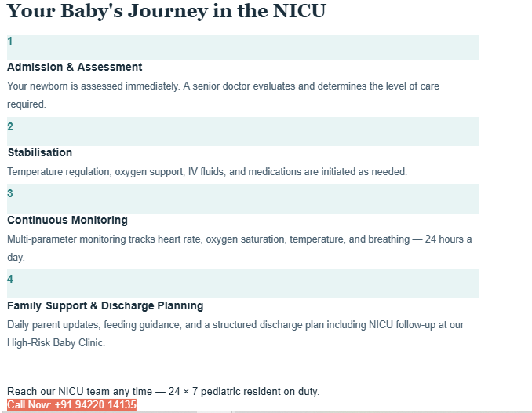Click the teal banner beside step number 1
The width and height of the screenshot is (532, 413).
pos(243,48)
